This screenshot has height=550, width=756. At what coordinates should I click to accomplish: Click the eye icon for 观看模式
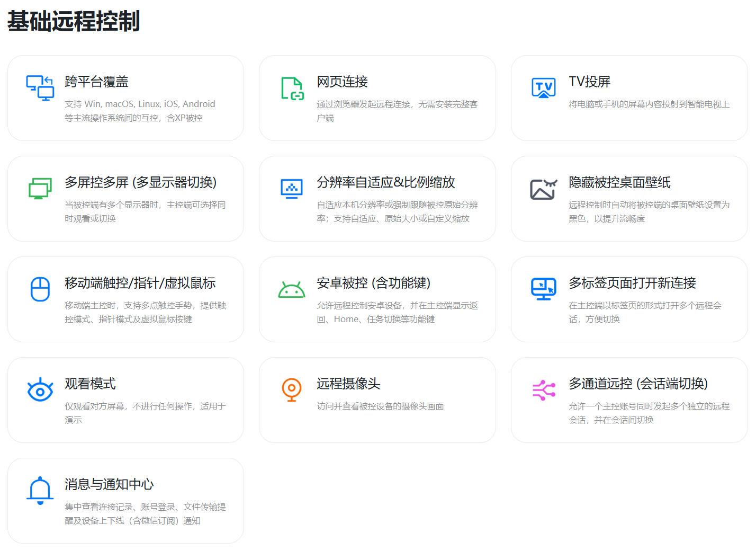[40, 389]
